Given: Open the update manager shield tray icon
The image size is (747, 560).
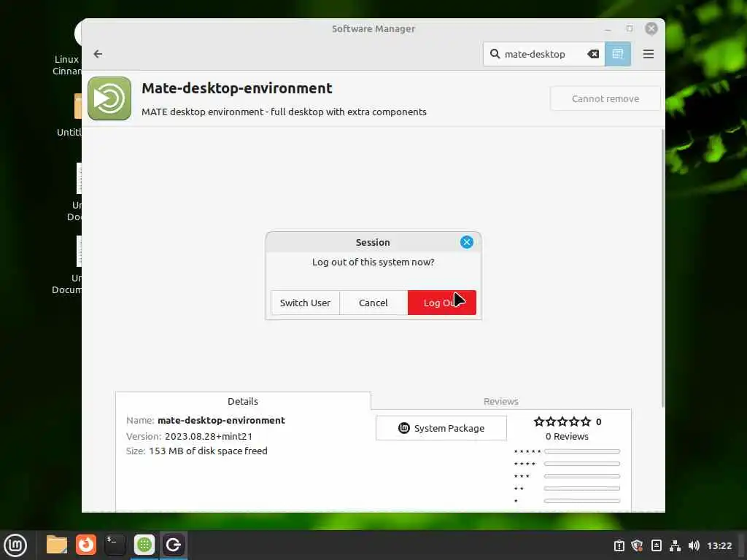Looking at the screenshot, I should click(637, 545).
